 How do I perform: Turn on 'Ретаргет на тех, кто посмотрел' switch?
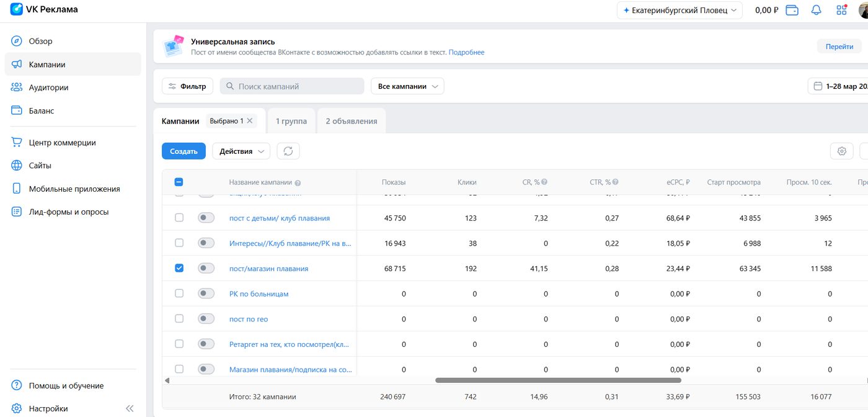tap(206, 344)
